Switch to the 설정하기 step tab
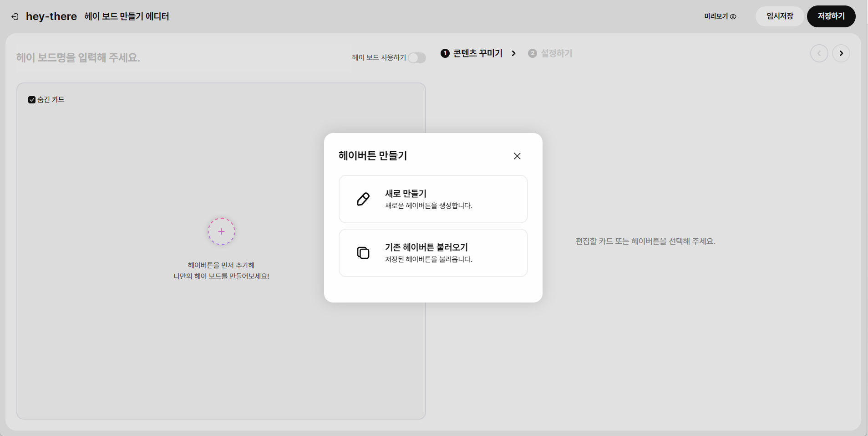Screen dimensions: 868x436 (x=550, y=53)
